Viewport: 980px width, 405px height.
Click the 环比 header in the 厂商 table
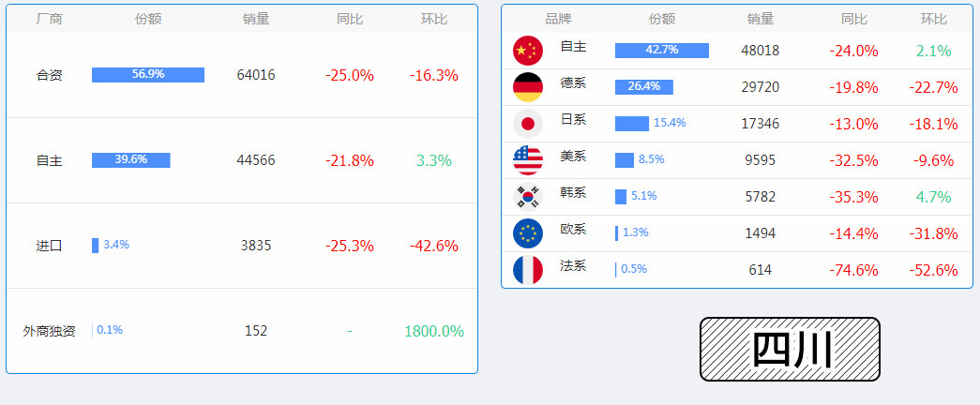tap(434, 19)
